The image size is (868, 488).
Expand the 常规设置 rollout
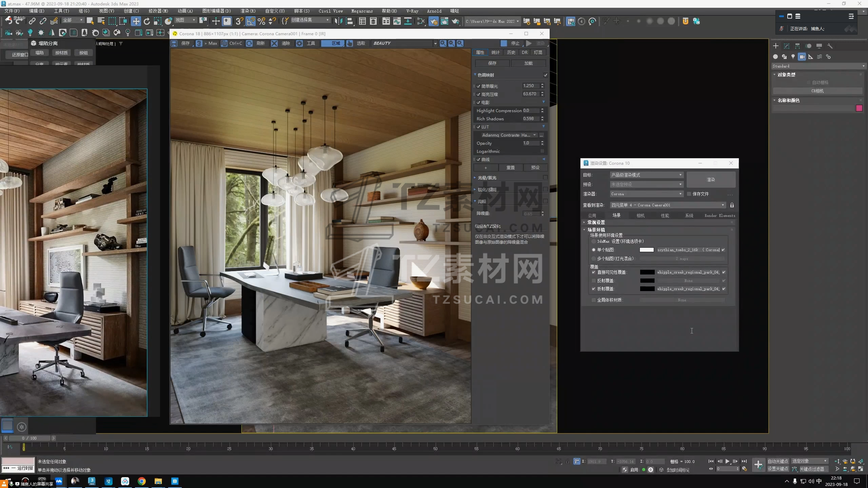(x=596, y=222)
